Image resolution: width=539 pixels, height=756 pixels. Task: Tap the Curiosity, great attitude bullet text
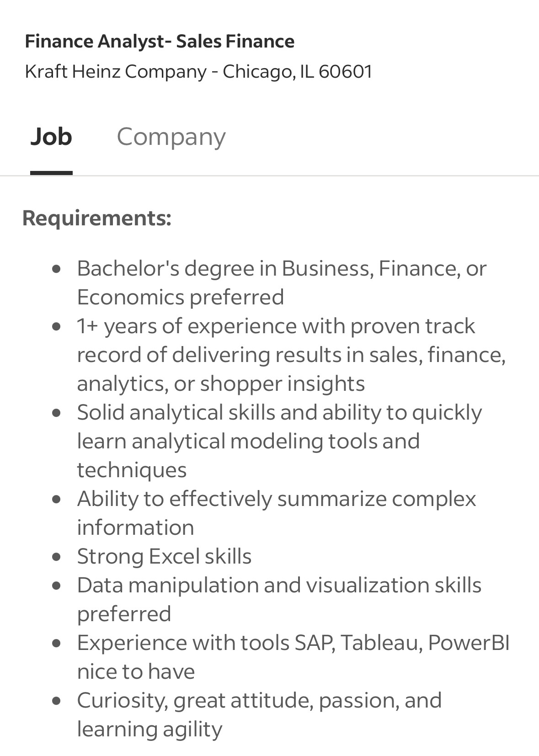coord(259,714)
